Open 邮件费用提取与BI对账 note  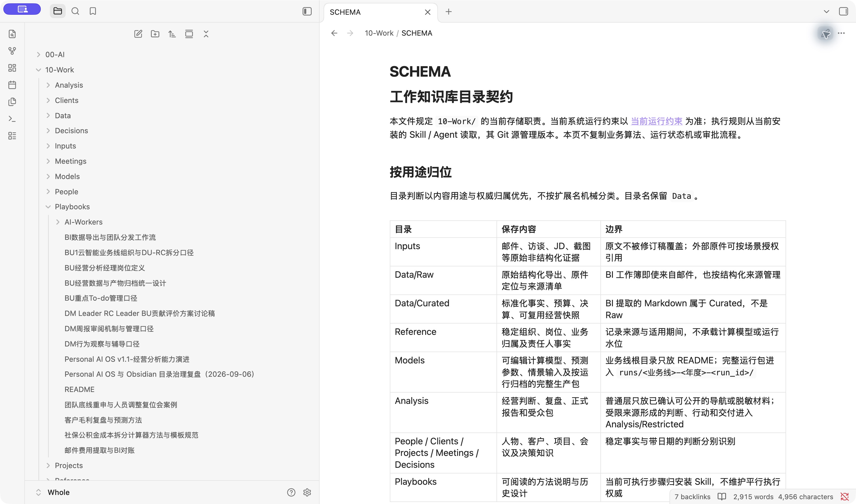[x=100, y=450]
